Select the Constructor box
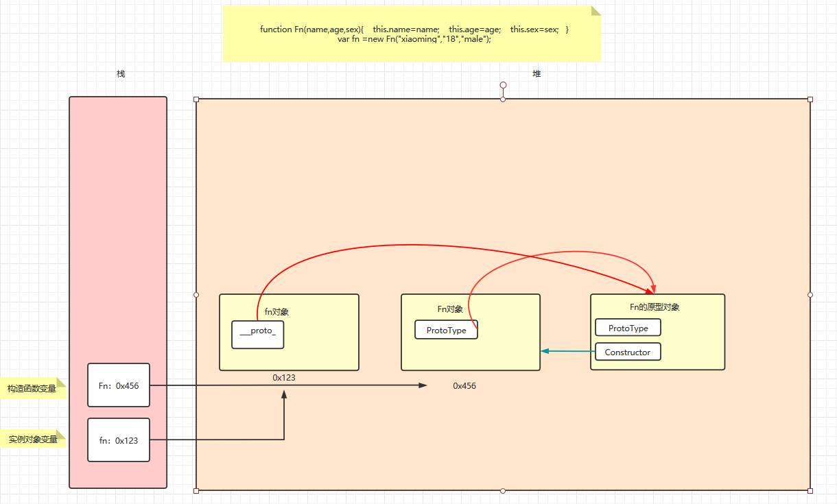 [x=628, y=352]
